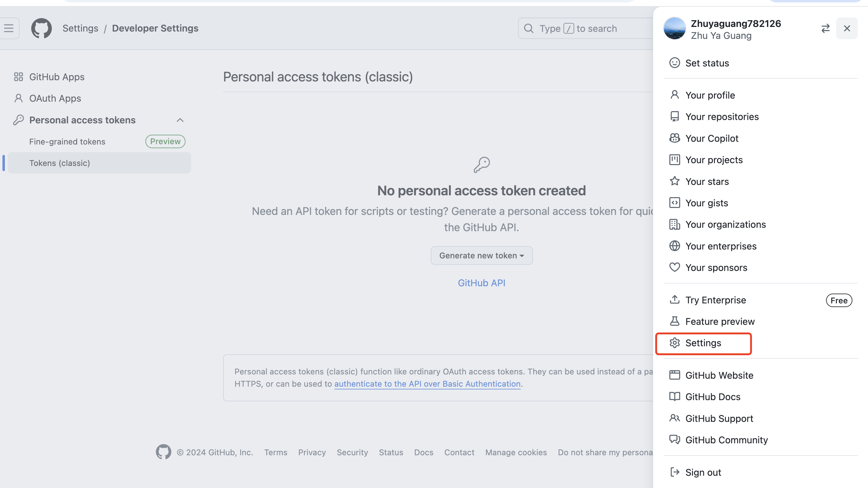868x488 pixels.
Task: Click Sign out in user menu
Action: coord(703,472)
